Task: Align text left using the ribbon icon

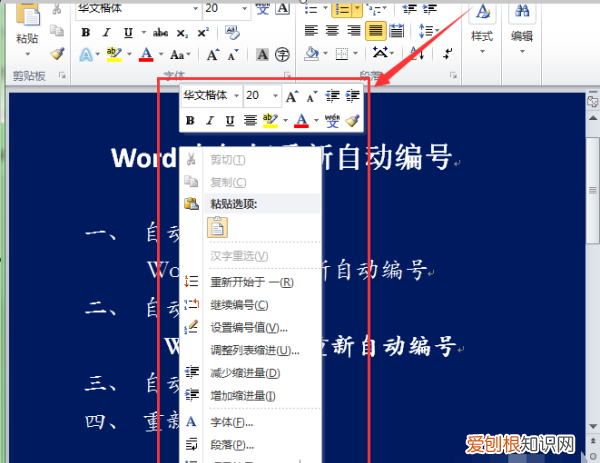Action: point(311,31)
